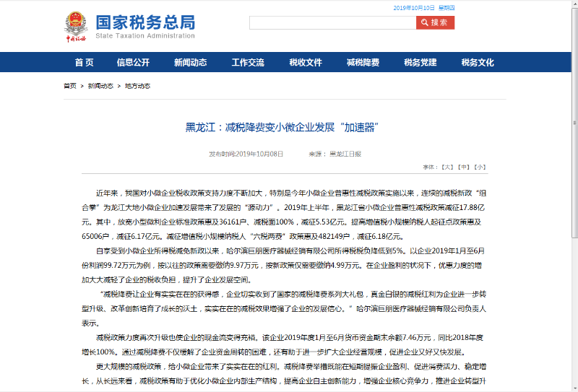Click inside the search input field
578x392 pixels.
pos(332,22)
